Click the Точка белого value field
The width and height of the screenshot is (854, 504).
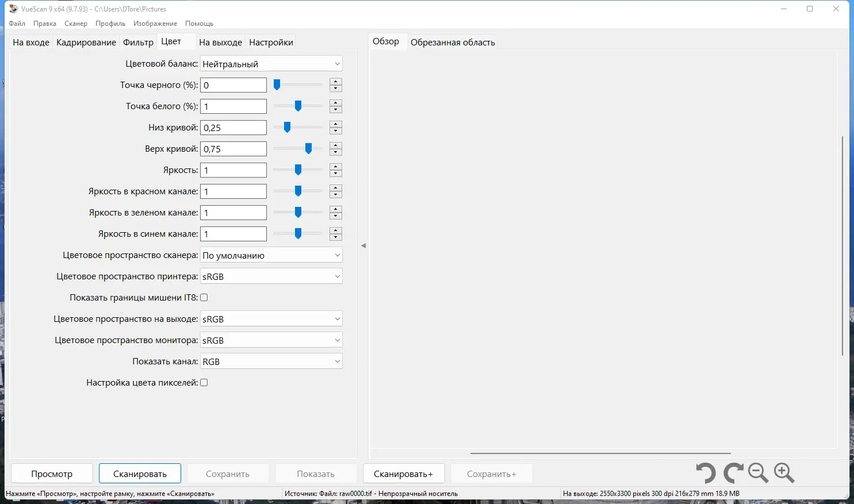tap(233, 106)
